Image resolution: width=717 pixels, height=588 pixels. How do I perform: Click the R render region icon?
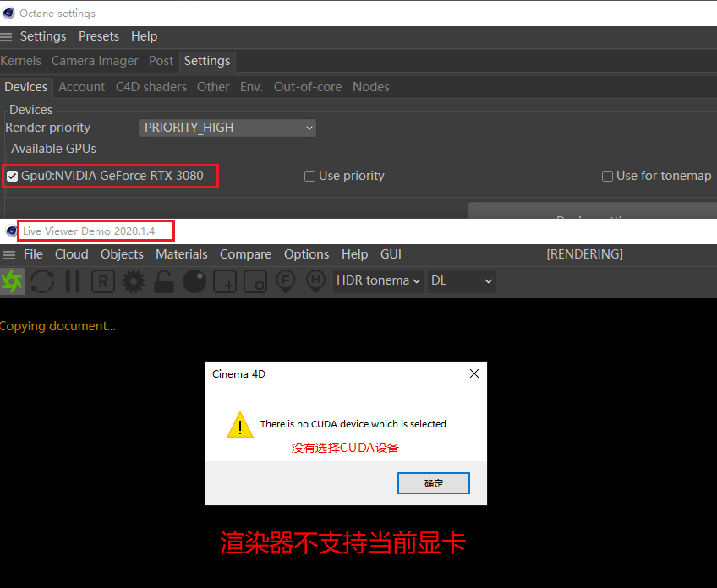point(103,281)
